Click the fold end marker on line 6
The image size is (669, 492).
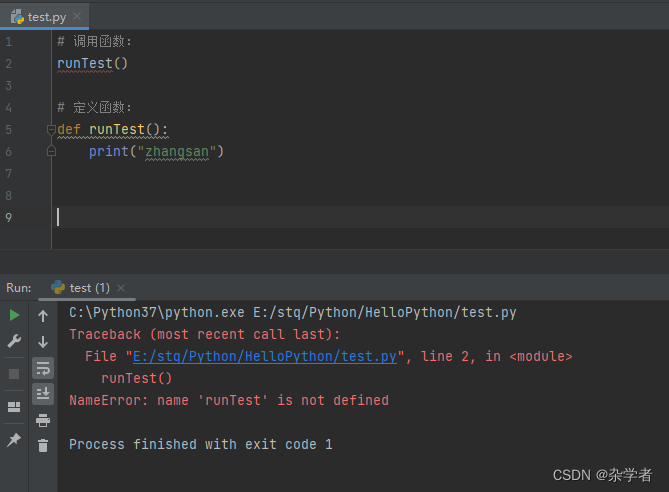click(51, 151)
